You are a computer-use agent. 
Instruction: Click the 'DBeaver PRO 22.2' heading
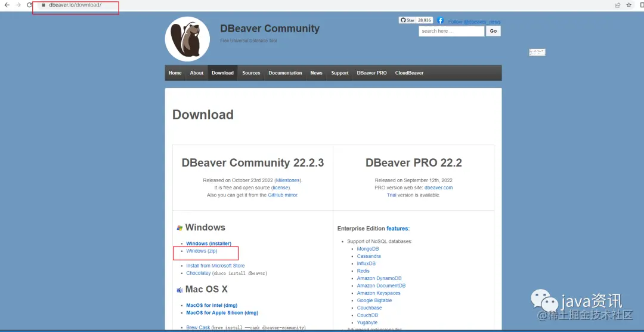pyautogui.click(x=414, y=163)
